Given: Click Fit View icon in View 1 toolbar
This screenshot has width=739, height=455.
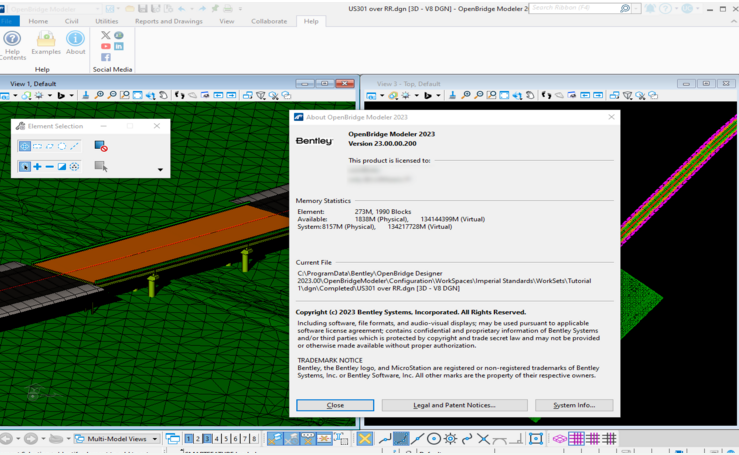Looking at the screenshot, I should click(137, 95).
